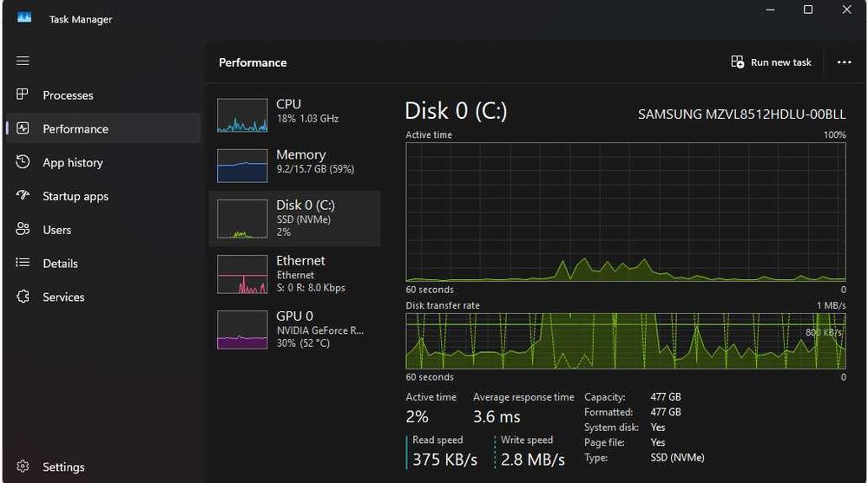Screen dimensions: 868x483
Task: Open the three-dot more options menu
Action: click(844, 62)
